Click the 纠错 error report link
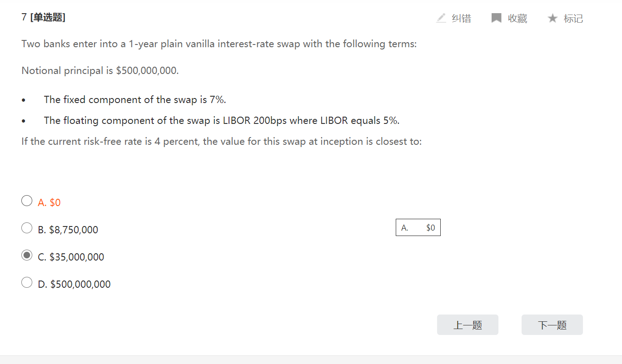The width and height of the screenshot is (622, 364). pyautogui.click(x=461, y=19)
